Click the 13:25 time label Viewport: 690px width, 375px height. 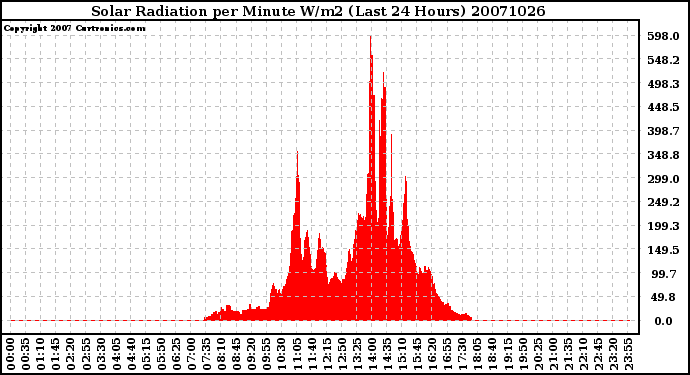pyautogui.click(x=356, y=354)
